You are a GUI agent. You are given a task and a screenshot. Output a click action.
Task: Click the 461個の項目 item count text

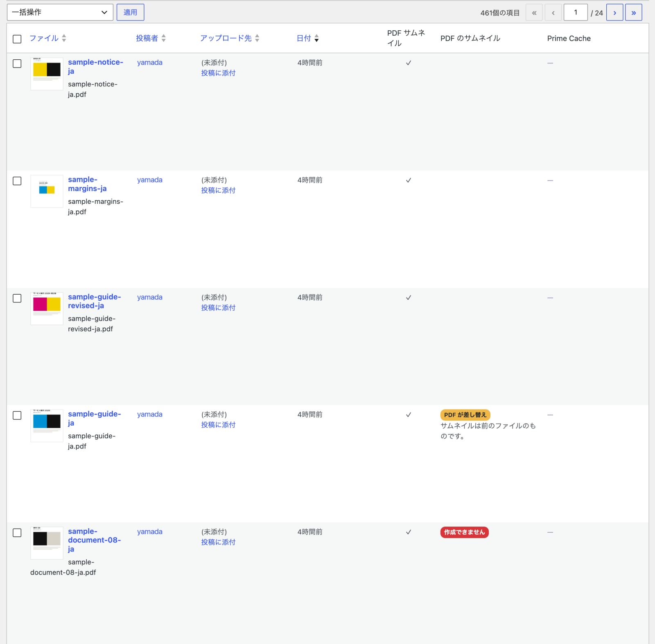pyautogui.click(x=500, y=13)
